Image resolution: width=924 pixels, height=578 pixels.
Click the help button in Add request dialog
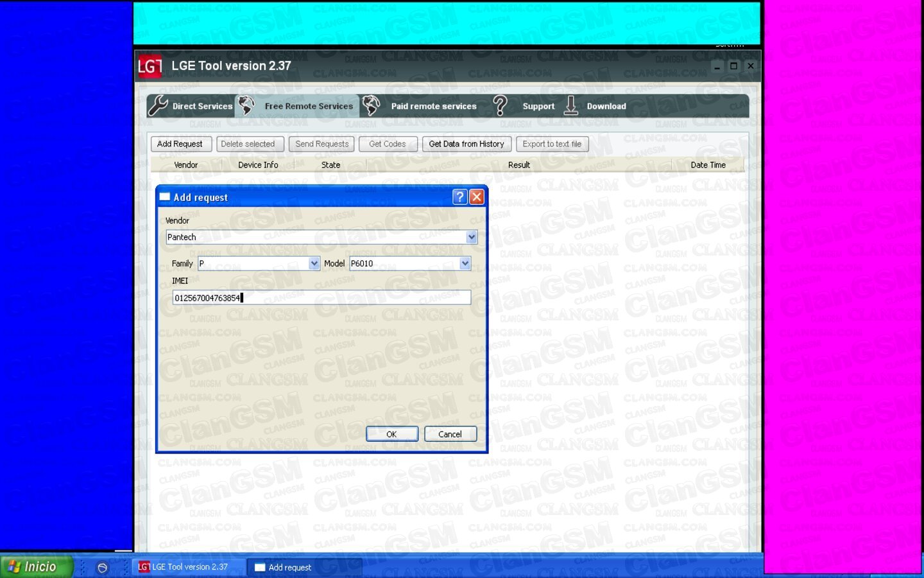coord(459,197)
